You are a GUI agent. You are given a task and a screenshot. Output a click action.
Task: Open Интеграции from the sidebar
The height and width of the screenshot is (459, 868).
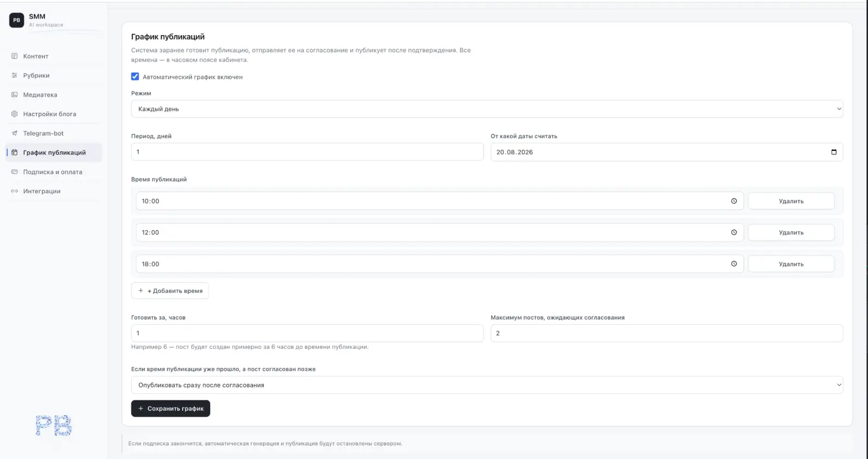pos(54,191)
